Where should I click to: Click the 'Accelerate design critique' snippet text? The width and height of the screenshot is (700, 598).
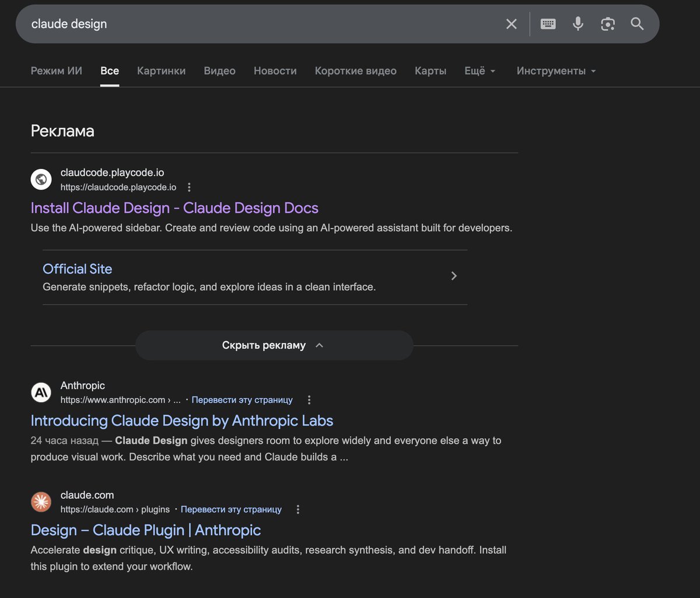coord(268,558)
